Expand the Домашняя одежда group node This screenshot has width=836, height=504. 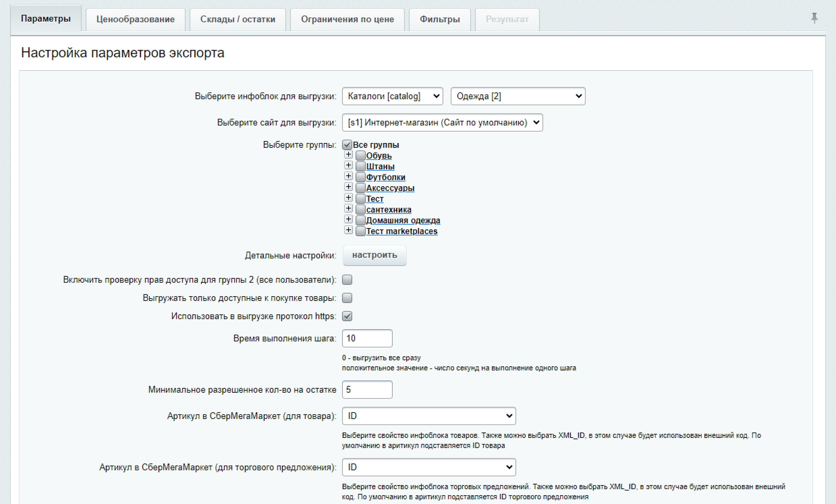pos(348,219)
